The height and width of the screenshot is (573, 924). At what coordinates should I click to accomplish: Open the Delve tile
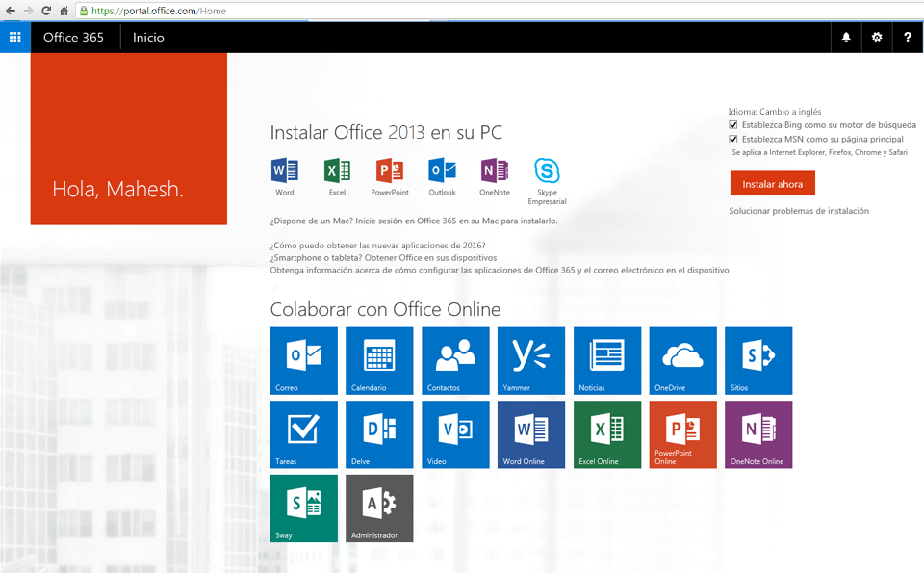point(379,434)
